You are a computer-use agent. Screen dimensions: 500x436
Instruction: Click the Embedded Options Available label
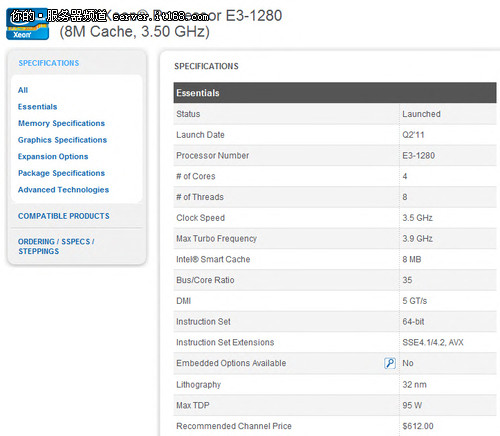tap(231, 363)
